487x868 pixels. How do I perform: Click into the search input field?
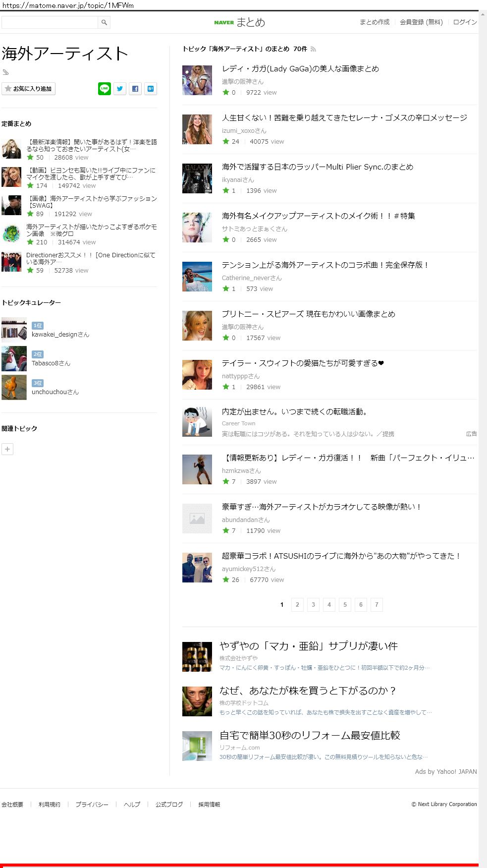pos(50,22)
